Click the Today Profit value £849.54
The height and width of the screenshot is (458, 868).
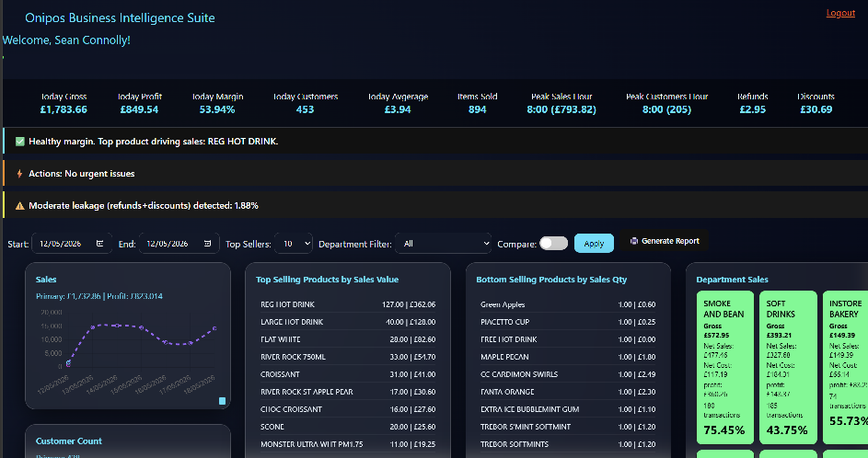[x=140, y=109]
